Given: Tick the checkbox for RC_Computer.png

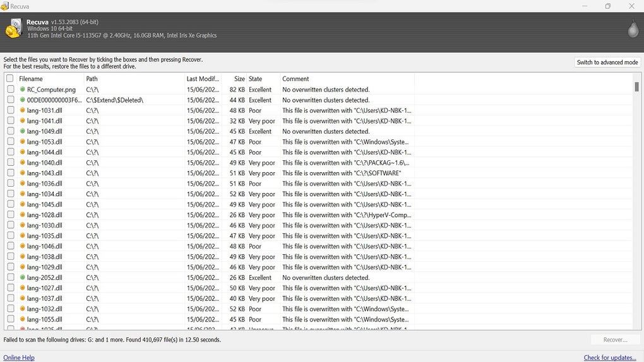Looking at the screenshot, I should coord(11,90).
